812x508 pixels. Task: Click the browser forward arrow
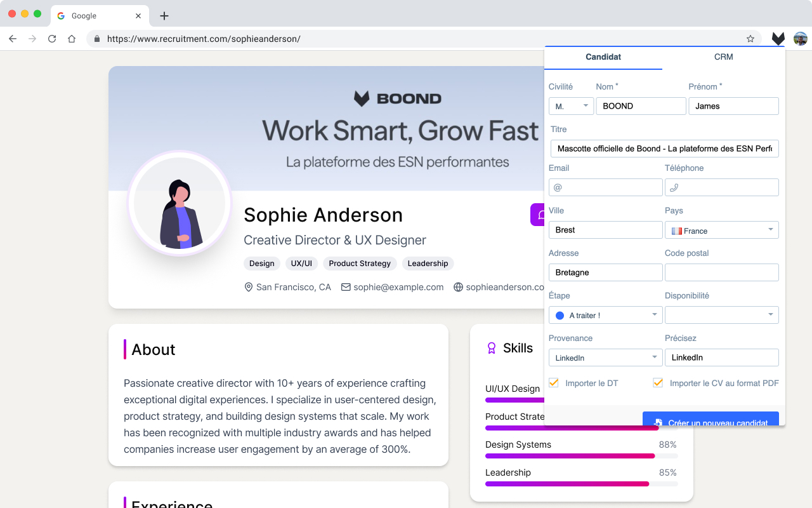click(x=32, y=39)
